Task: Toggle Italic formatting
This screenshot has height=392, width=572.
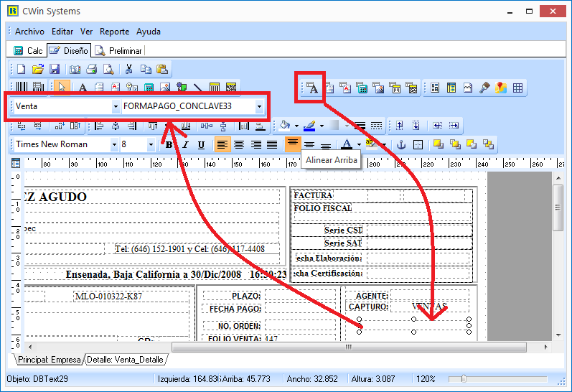Action: [x=185, y=144]
